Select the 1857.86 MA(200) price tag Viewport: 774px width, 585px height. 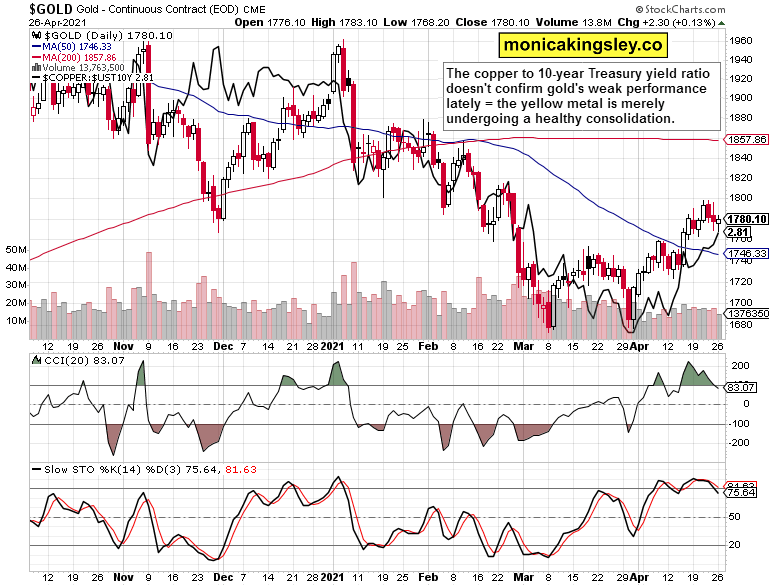(x=747, y=140)
